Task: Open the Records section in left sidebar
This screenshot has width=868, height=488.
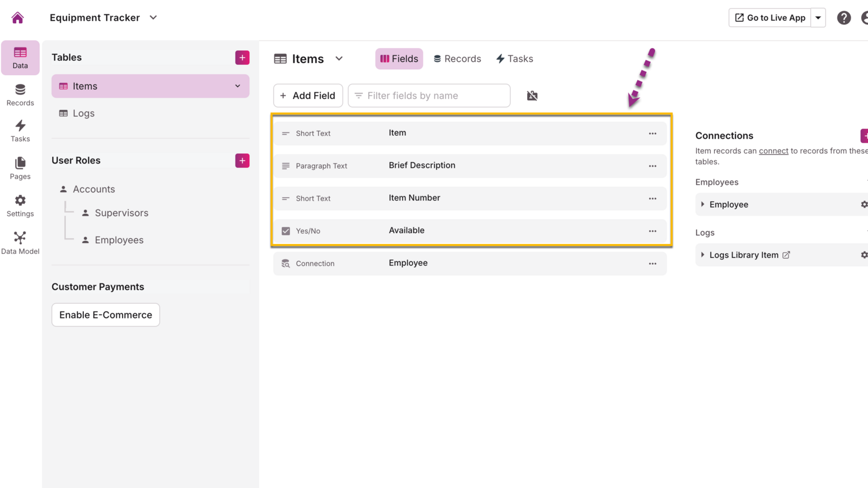Action: coord(20,95)
